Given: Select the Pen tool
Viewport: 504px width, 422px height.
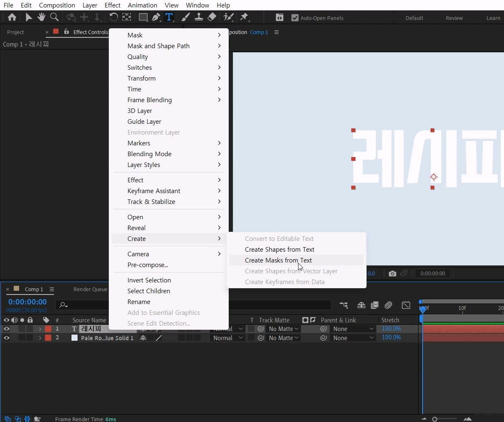Looking at the screenshot, I should [156, 17].
